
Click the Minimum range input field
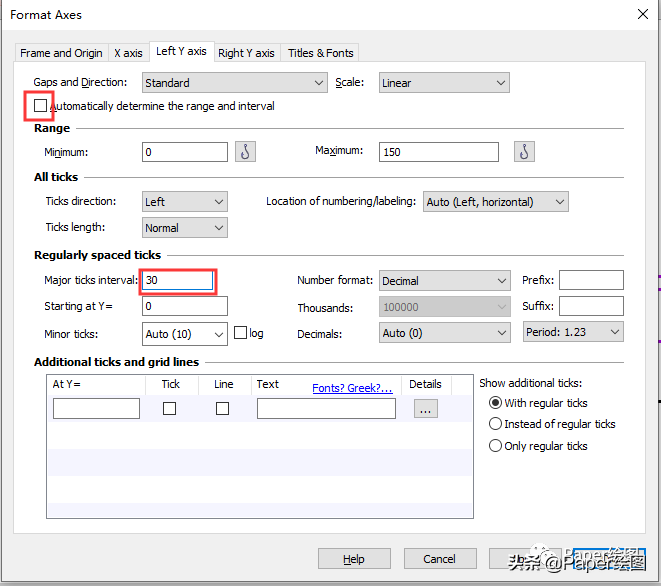tap(185, 152)
